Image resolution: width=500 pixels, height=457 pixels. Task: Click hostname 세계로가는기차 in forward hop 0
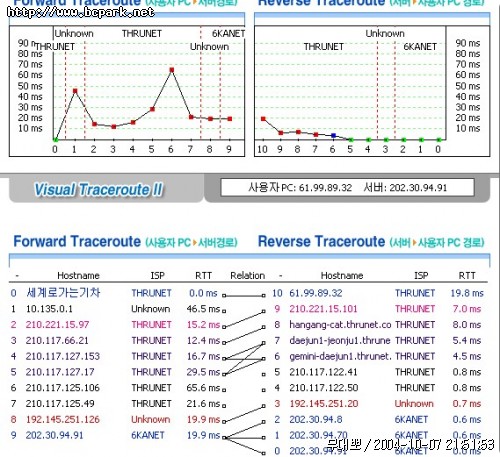[x=63, y=293]
